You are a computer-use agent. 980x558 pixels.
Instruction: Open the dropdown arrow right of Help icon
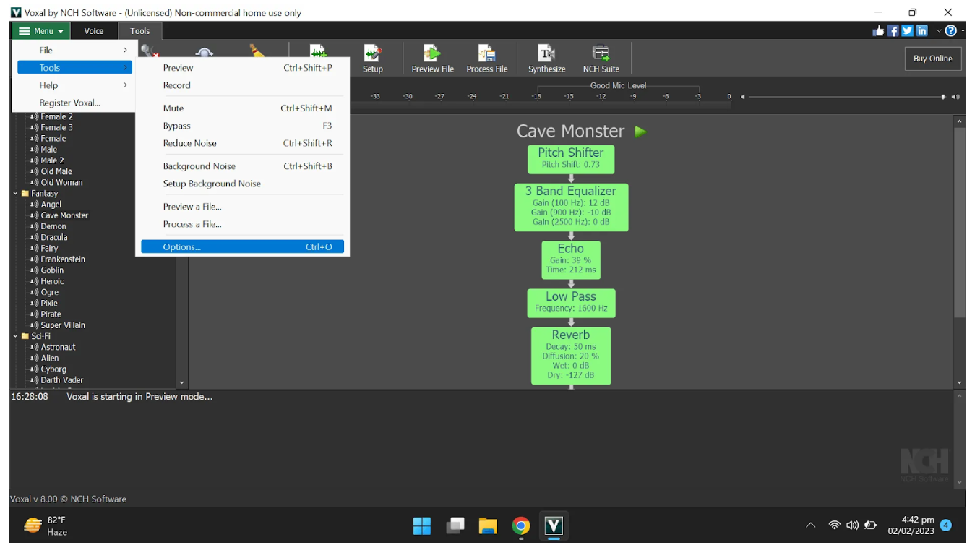962,31
